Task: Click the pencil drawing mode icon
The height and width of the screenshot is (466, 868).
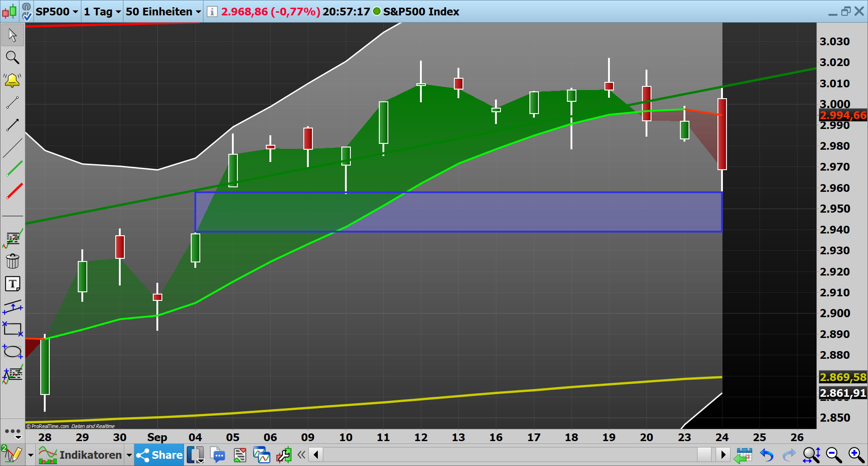Action: pyautogui.click(x=13, y=455)
